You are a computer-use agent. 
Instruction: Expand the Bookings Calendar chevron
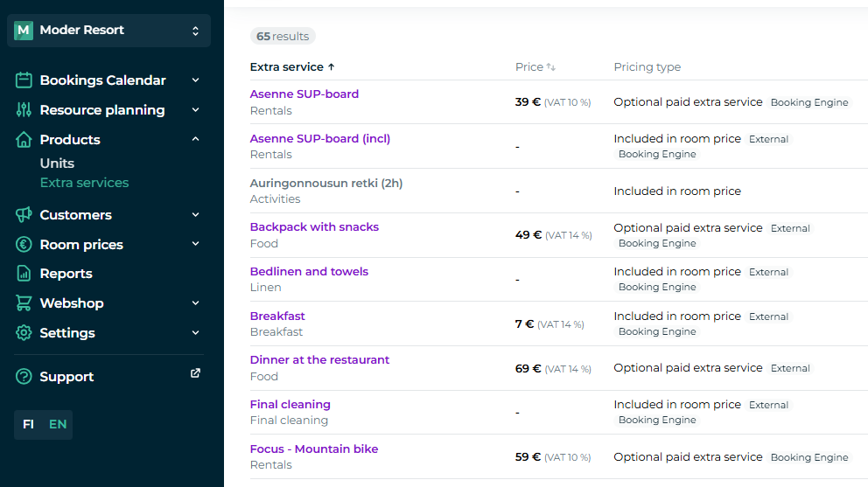pos(195,80)
